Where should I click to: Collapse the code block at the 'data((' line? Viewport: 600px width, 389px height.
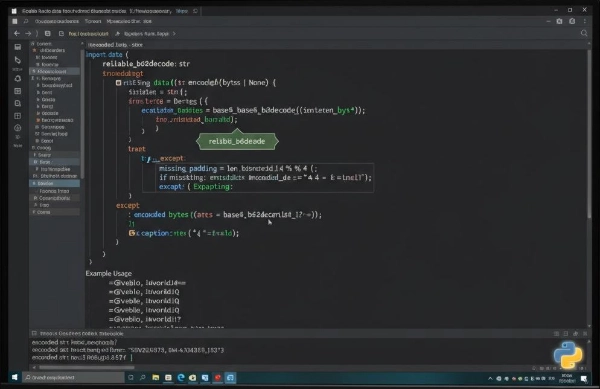pyautogui.click(x=119, y=83)
